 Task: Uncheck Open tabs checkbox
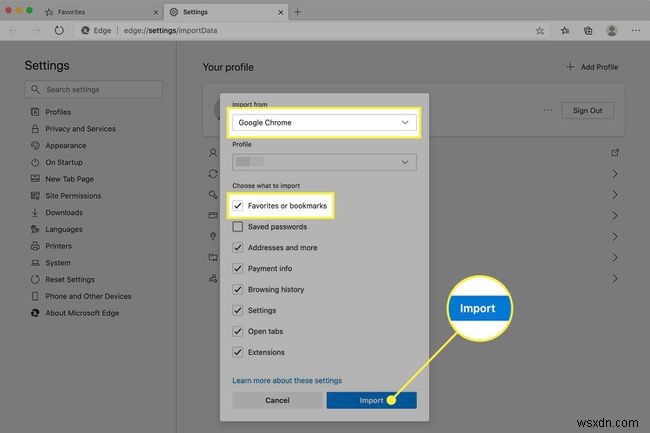pos(238,331)
